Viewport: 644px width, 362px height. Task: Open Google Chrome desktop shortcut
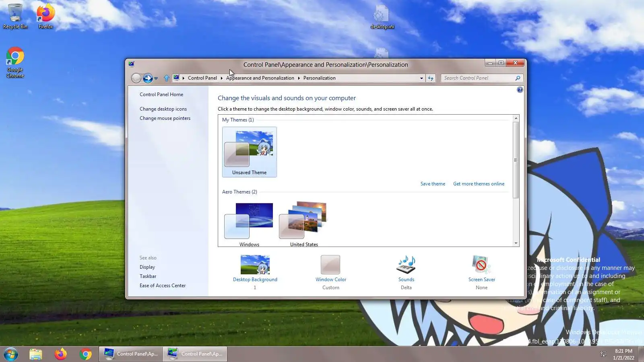point(15,63)
